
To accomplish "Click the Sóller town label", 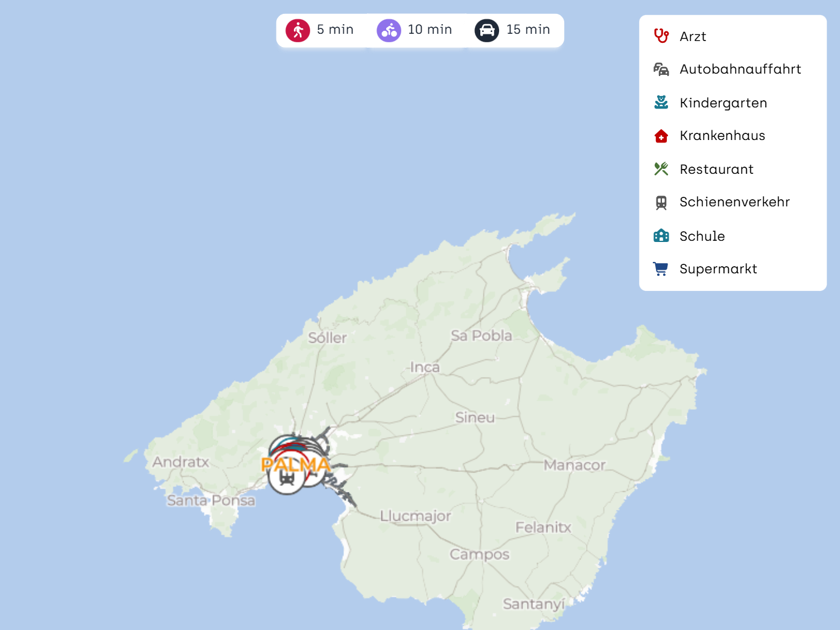I will tap(327, 338).
